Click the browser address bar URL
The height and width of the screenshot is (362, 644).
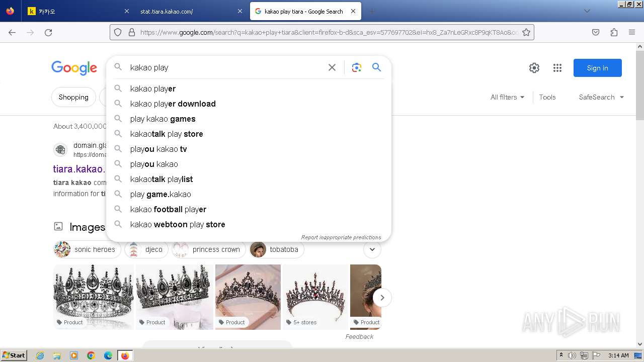[x=329, y=32]
